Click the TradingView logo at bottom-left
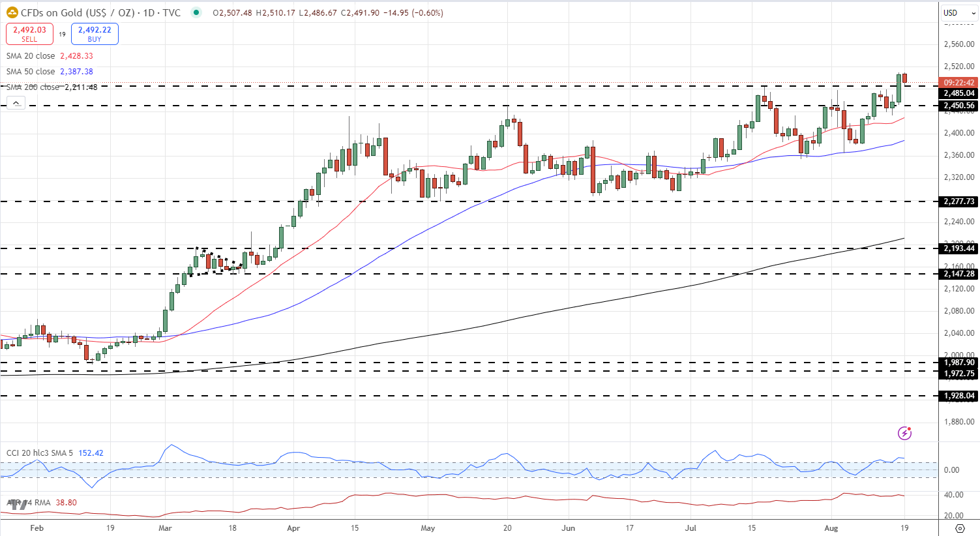This screenshot has width=980, height=536. tap(19, 504)
